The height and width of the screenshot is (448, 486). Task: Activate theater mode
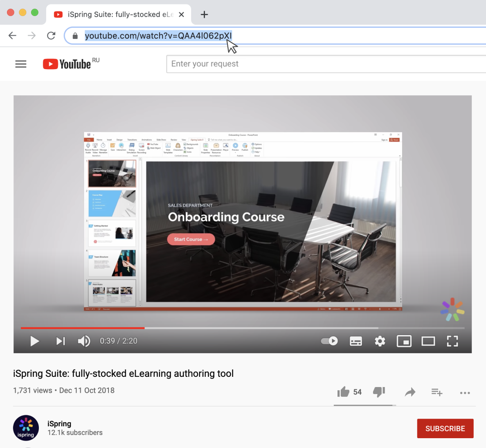tap(428, 341)
